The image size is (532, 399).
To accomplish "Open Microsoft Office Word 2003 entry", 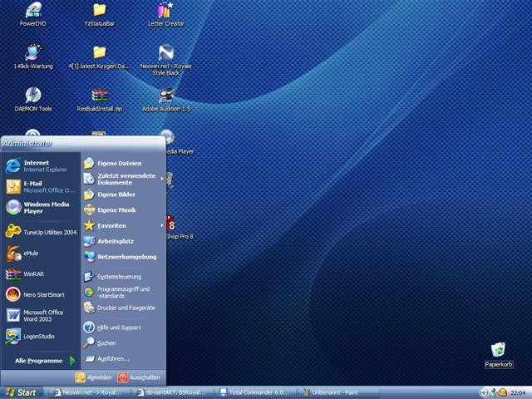I will [41, 316].
